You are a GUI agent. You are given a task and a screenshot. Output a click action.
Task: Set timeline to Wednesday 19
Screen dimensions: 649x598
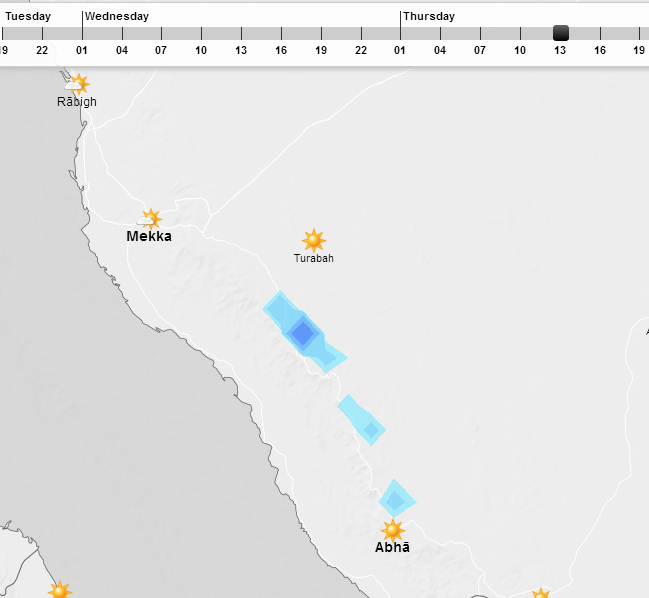(x=321, y=50)
